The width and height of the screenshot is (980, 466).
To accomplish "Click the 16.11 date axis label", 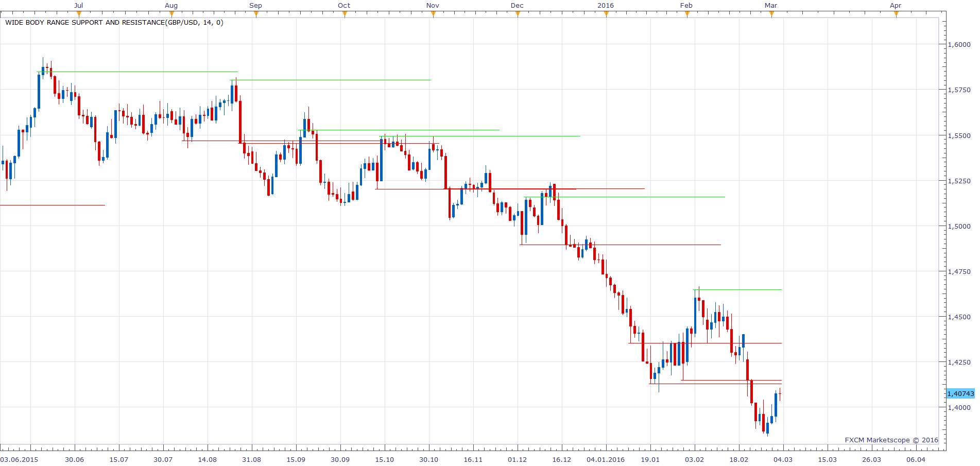I will point(473,459).
